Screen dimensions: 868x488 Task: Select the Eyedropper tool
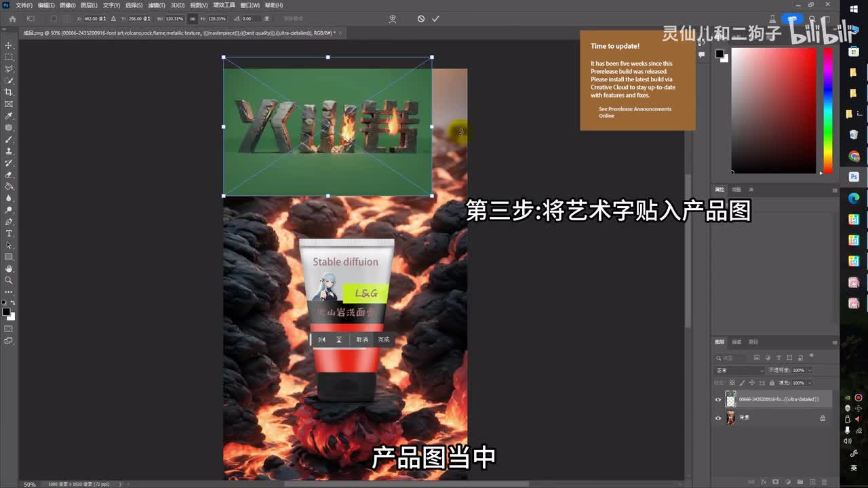[x=9, y=116]
